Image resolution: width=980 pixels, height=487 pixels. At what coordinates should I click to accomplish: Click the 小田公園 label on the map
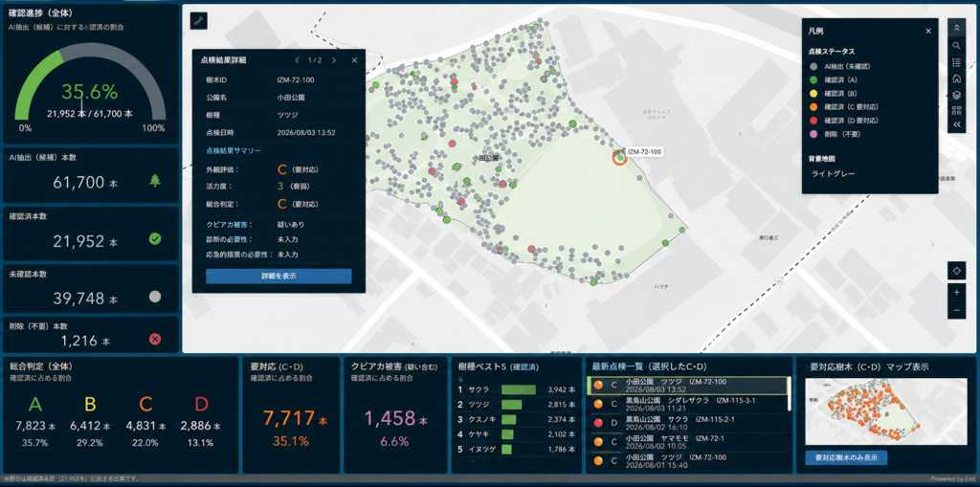coord(485,158)
